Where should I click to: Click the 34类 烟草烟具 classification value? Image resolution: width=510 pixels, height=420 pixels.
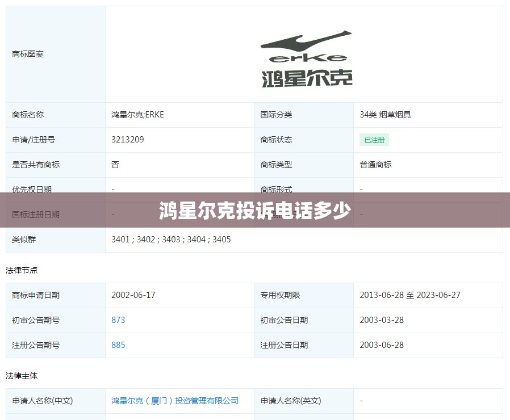386,115
